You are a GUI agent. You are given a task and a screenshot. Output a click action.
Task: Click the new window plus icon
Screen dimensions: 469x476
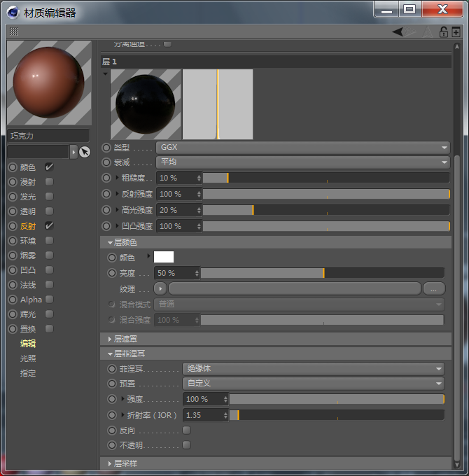[456, 31]
